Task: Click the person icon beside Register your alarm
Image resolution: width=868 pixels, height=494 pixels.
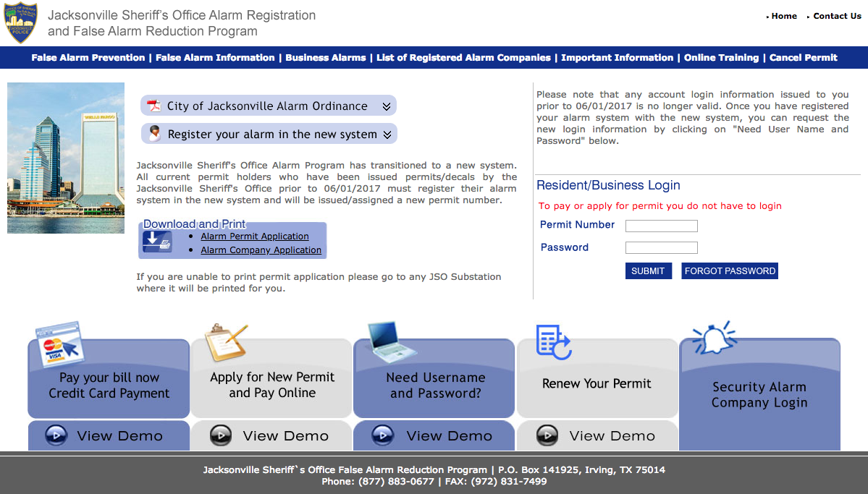Action: pos(155,133)
